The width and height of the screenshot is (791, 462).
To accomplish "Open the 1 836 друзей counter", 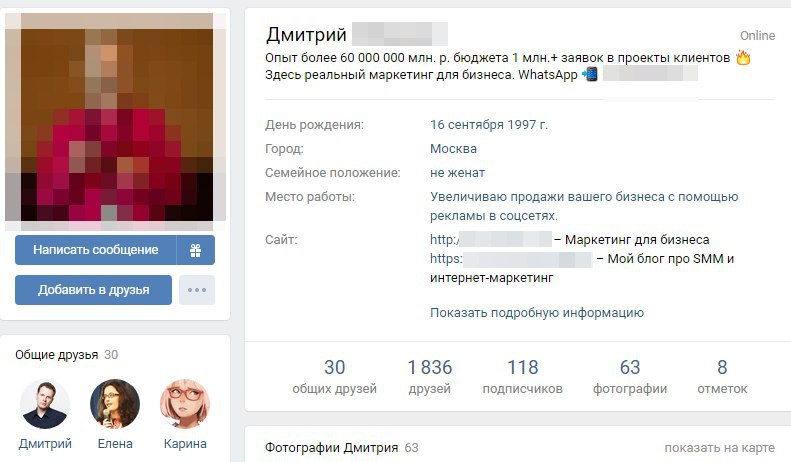I will (x=429, y=376).
